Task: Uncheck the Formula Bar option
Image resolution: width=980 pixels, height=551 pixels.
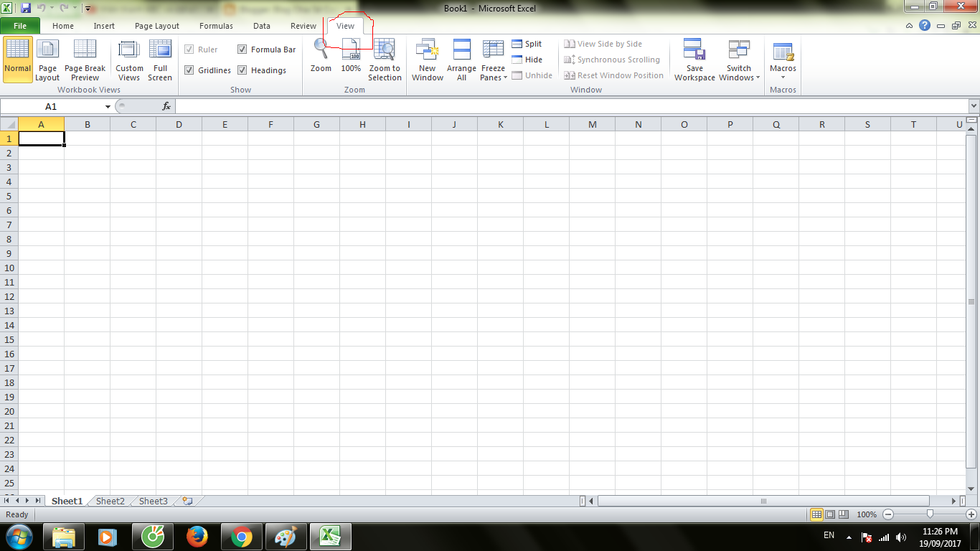Action: pos(242,49)
